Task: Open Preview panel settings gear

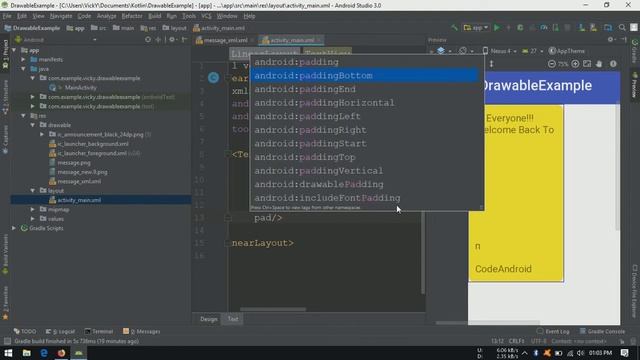Action: [x=611, y=40]
